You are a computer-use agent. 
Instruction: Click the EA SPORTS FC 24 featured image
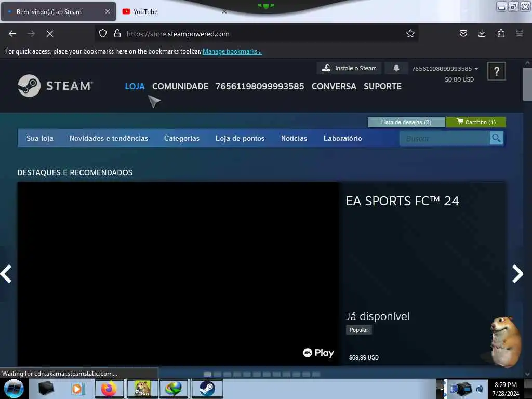coord(178,274)
